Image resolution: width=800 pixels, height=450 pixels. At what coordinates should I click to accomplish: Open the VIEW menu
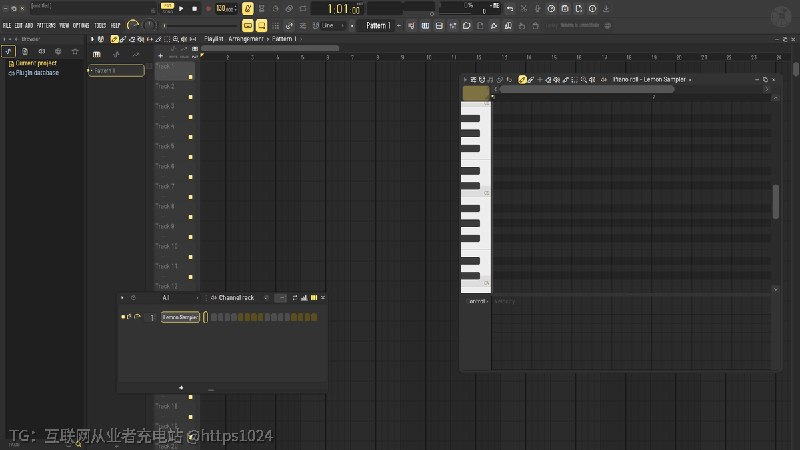click(64, 26)
